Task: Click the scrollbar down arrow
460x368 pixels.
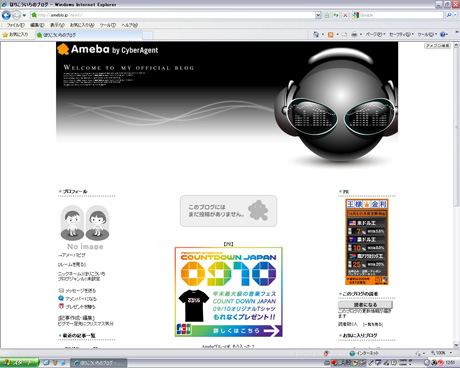Action: click(x=456, y=345)
